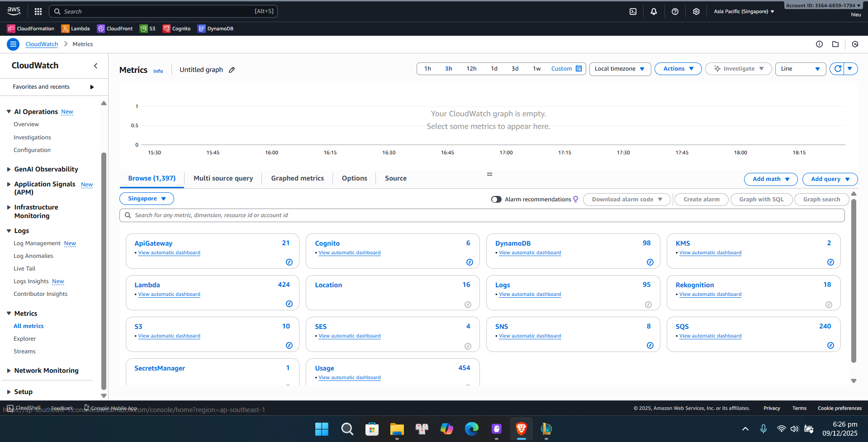Open Microsoft Edge from the taskbar

pos(471,429)
